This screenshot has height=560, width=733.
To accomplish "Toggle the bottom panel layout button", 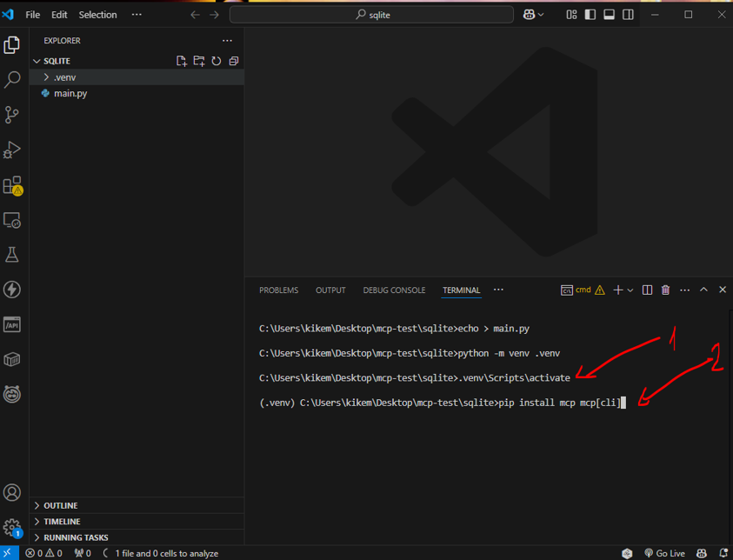I will (x=609, y=15).
